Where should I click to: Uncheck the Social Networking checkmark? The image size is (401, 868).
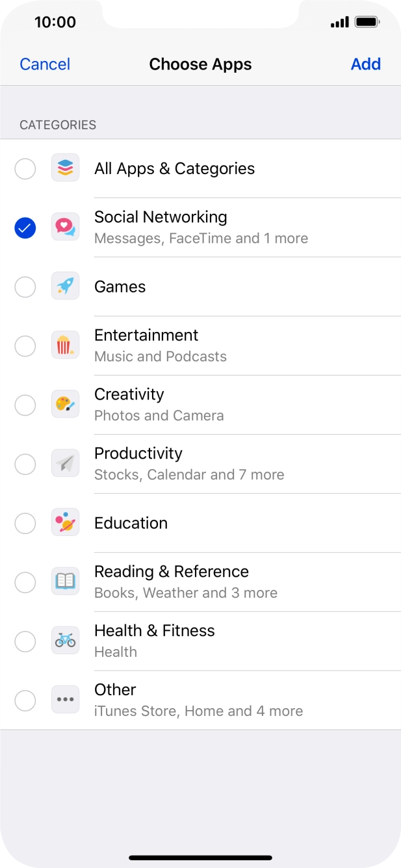point(25,227)
